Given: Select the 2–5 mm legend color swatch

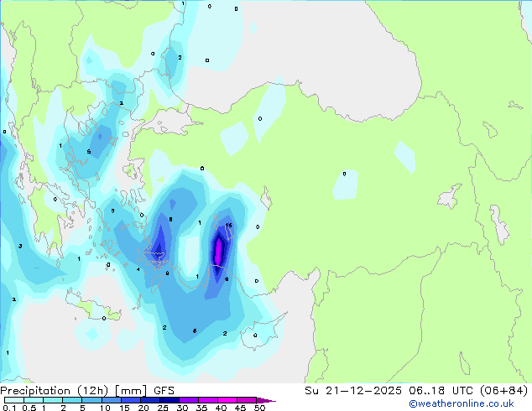Looking at the screenshot, I should click(x=72, y=400).
